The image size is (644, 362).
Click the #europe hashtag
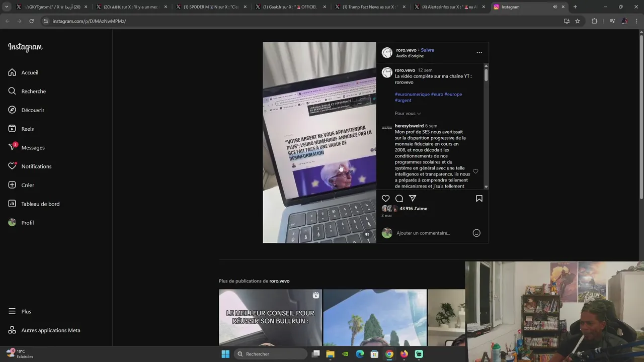click(x=453, y=94)
